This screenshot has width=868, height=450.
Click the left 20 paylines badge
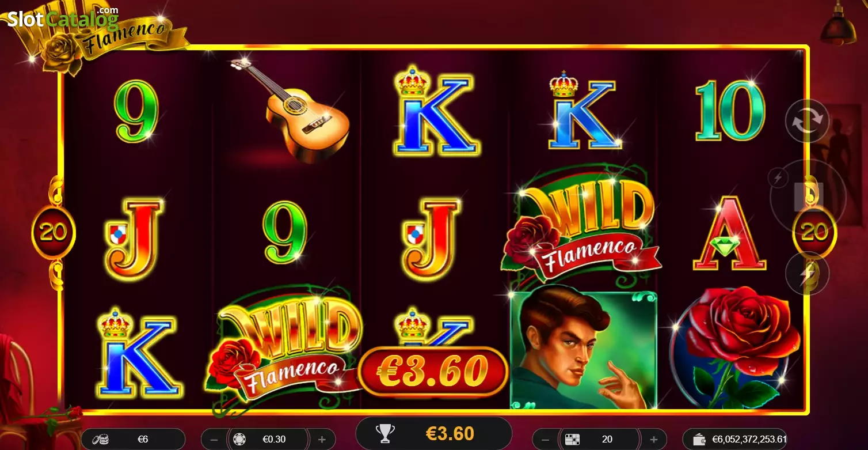(54, 232)
